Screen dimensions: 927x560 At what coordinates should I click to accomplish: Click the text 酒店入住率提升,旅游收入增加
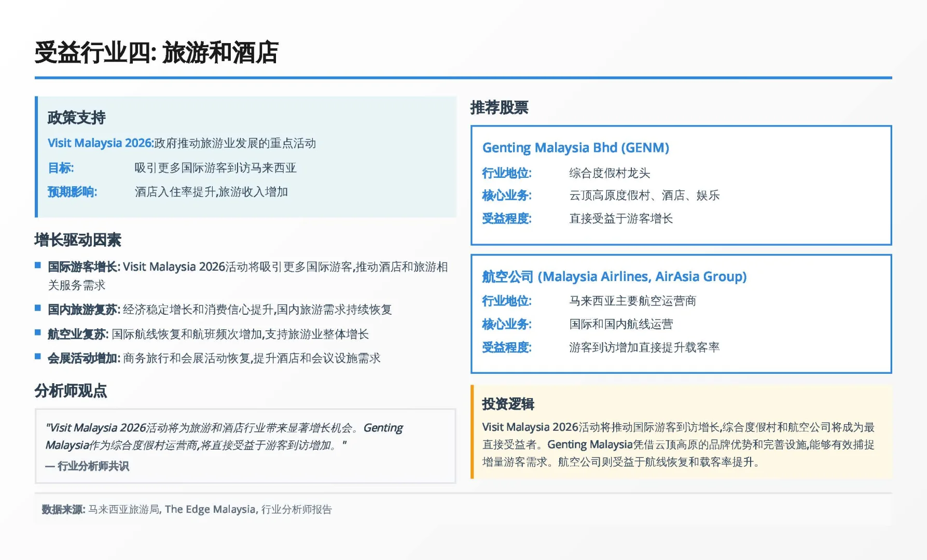pyautogui.click(x=211, y=192)
